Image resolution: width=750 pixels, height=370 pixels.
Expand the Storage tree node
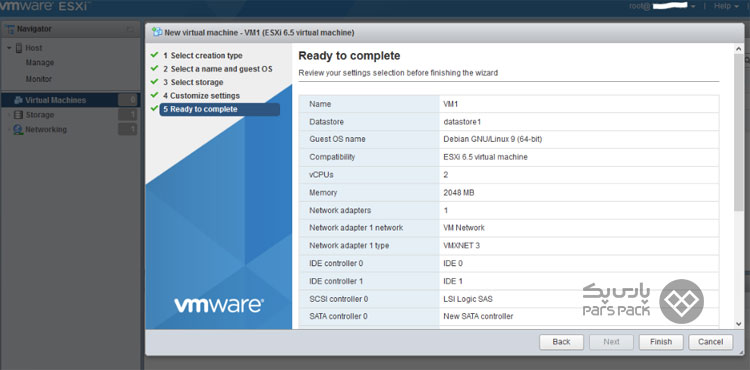click(x=9, y=115)
